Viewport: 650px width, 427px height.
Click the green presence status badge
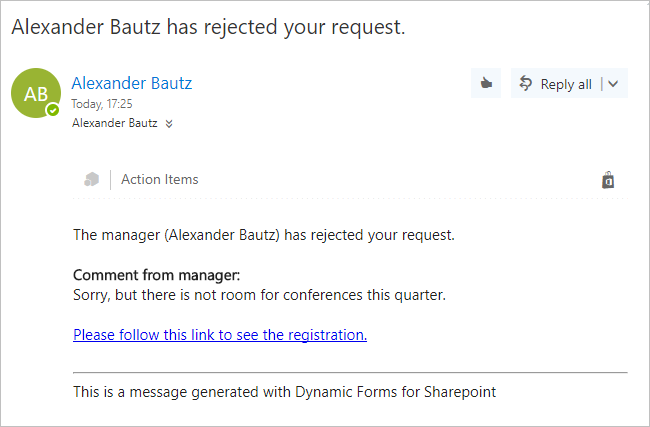(x=52, y=110)
